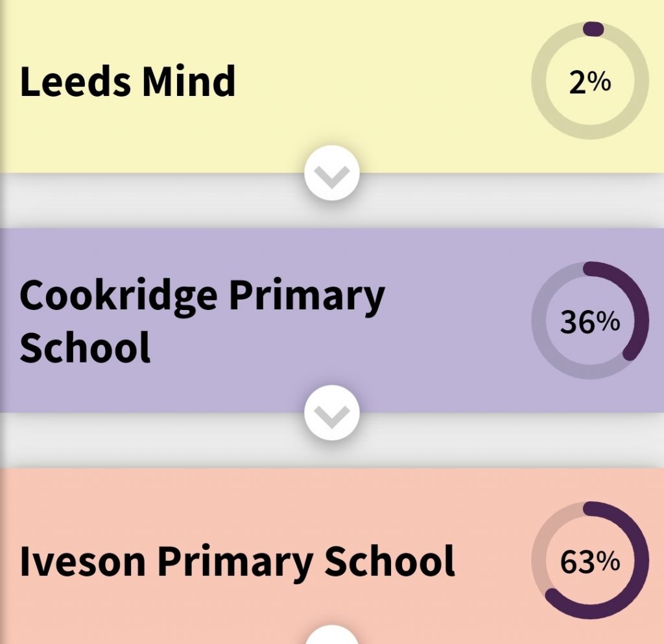This screenshot has width=664, height=644.
Task: Collapse the Cookridge card via its chevron
Action: [332, 411]
